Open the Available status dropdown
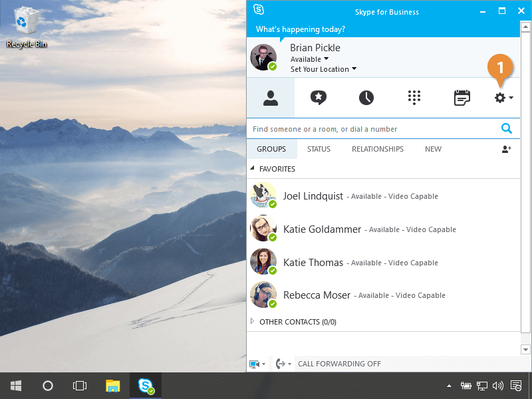The image size is (532, 399). (310, 59)
